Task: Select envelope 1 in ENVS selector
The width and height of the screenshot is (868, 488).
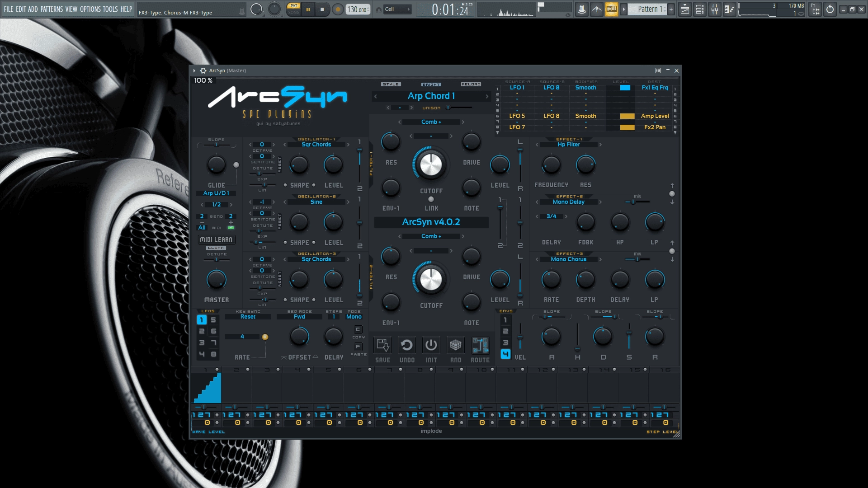Action: tap(505, 320)
